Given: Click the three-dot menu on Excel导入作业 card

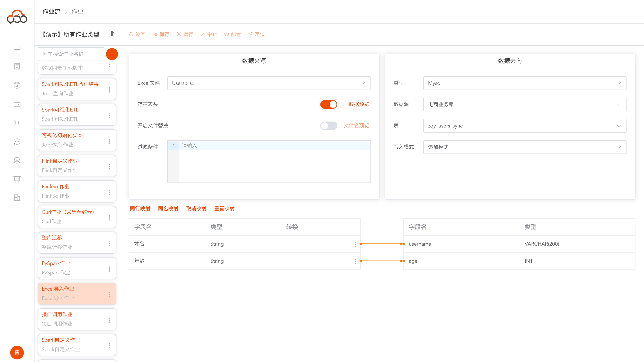Looking at the screenshot, I should click(x=109, y=294).
